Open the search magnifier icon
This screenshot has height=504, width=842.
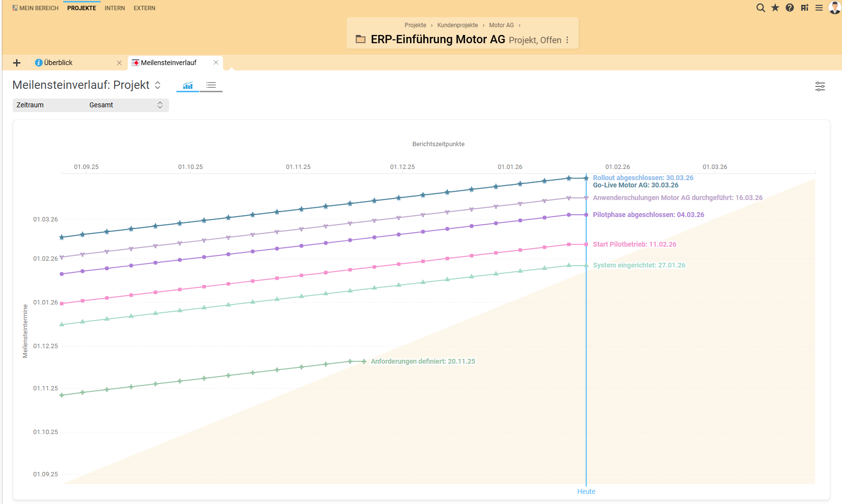pyautogui.click(x=760, y=8)
